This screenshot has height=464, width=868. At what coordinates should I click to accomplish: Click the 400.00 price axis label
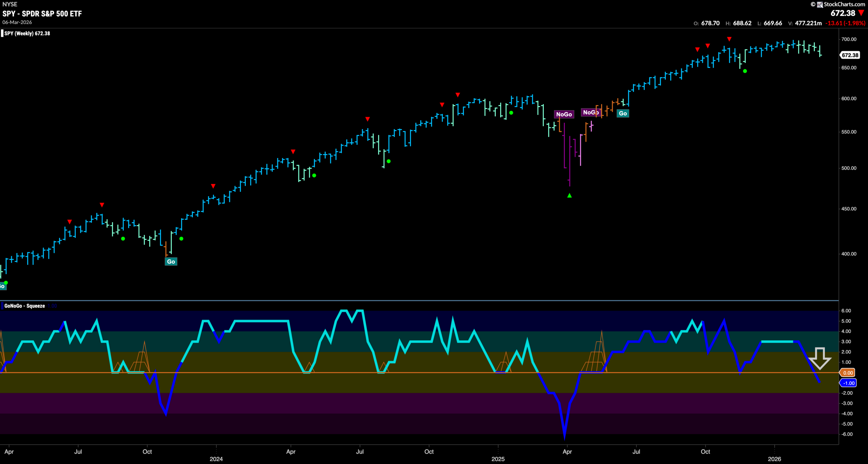coord(849,254)
